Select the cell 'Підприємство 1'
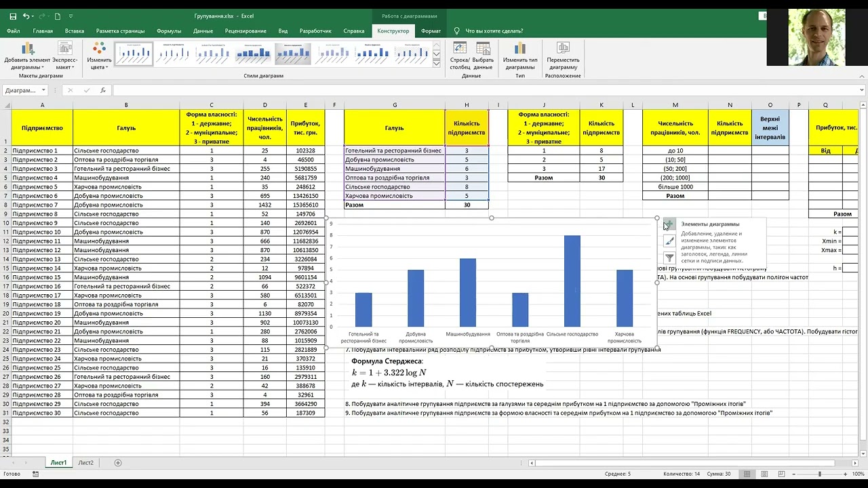Image resolution: width=868 pixels, height=488 pixels. [42, 150]
